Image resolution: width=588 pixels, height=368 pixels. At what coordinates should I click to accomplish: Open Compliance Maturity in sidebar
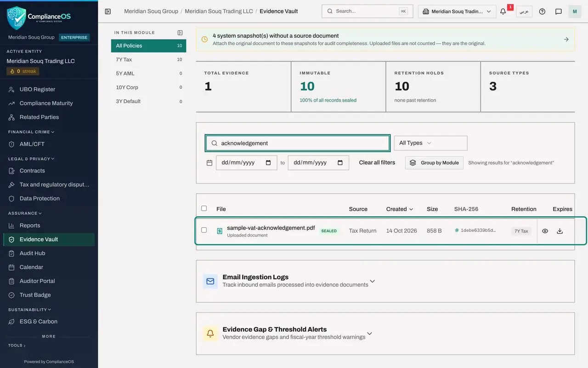[x=49, y=103]
